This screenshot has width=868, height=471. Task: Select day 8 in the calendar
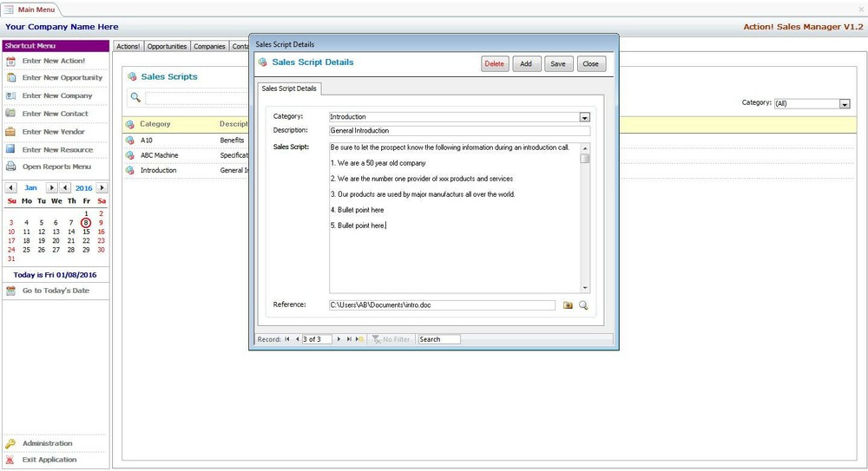[x=86, y=223]
